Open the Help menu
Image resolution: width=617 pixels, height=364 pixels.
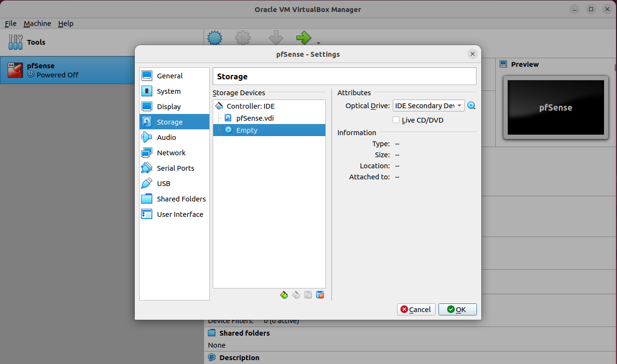[65, 24]
